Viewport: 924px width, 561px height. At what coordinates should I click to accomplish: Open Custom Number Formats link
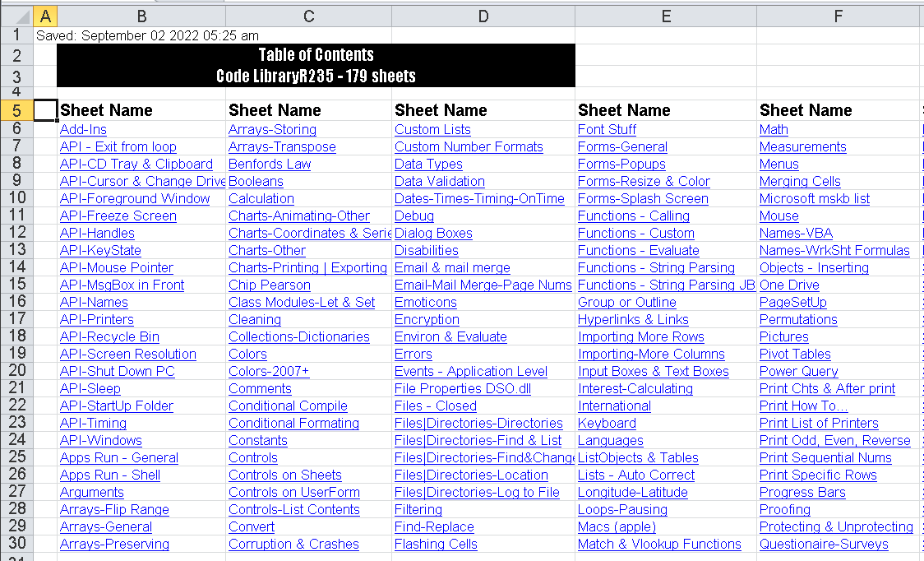pyautogui.click(x=469, y=147)
